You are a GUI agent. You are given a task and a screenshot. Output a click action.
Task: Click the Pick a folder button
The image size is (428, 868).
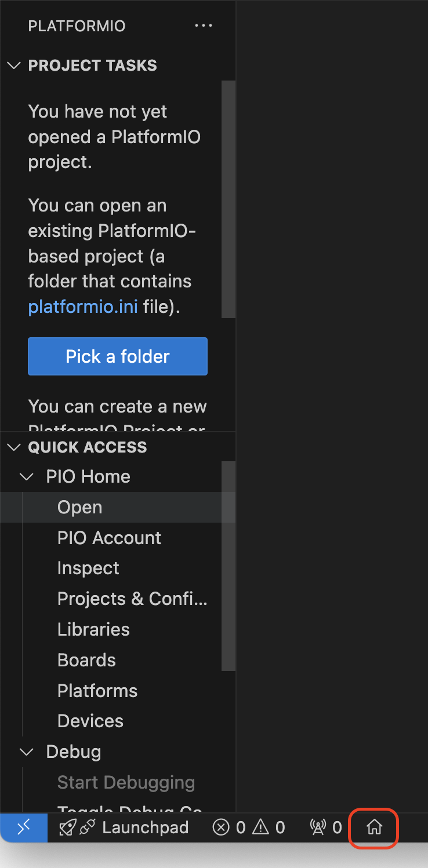117,356
